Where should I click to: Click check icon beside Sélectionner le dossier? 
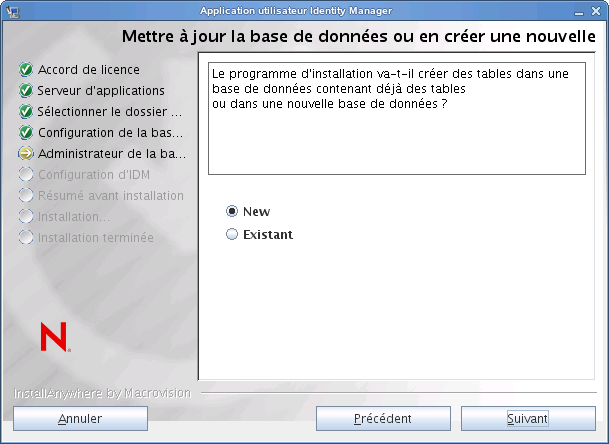26,111
